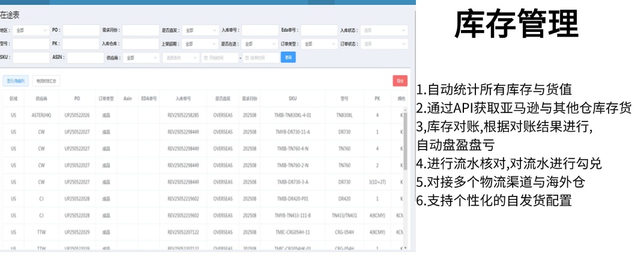Open the 订单状态 select box
644x259 pixels.
(385, 44)
